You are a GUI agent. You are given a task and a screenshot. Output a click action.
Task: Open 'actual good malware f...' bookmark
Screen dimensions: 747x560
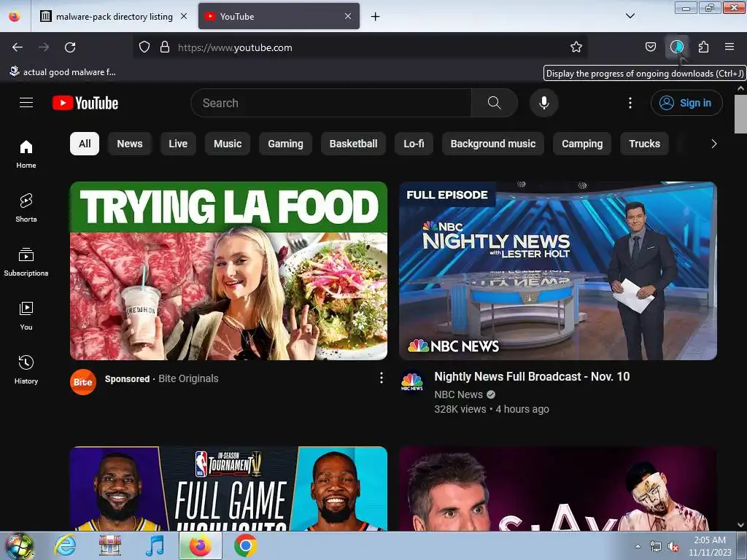click(x=63, y=72)
